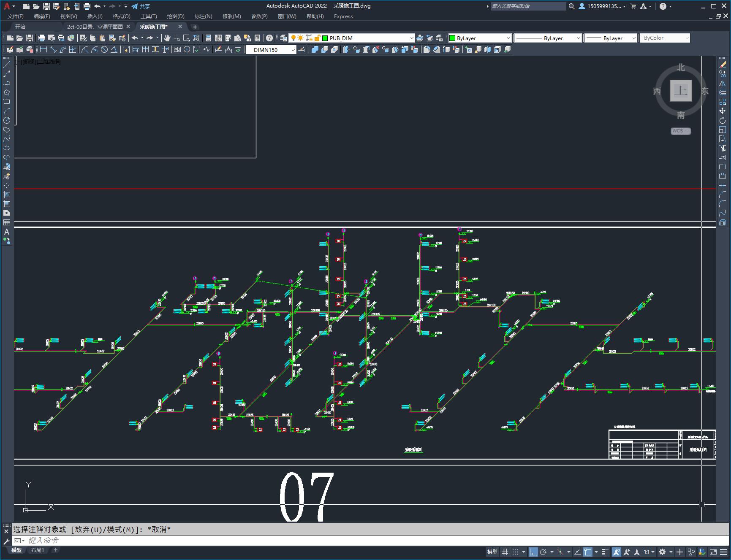Click the Zoom Window icon
Screen dimensions: 731x560
187,38
